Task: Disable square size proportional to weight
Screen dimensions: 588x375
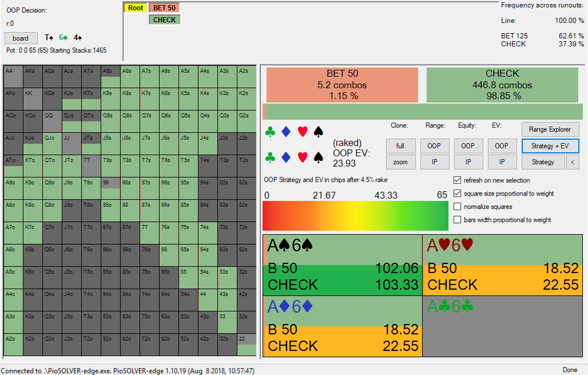Action: [x=457, y=194]
